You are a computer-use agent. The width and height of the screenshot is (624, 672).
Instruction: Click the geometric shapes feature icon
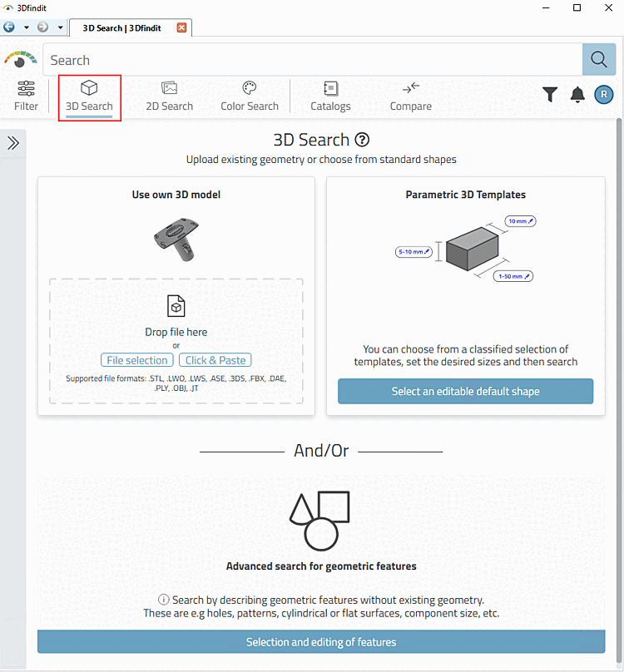coord(320,521)
